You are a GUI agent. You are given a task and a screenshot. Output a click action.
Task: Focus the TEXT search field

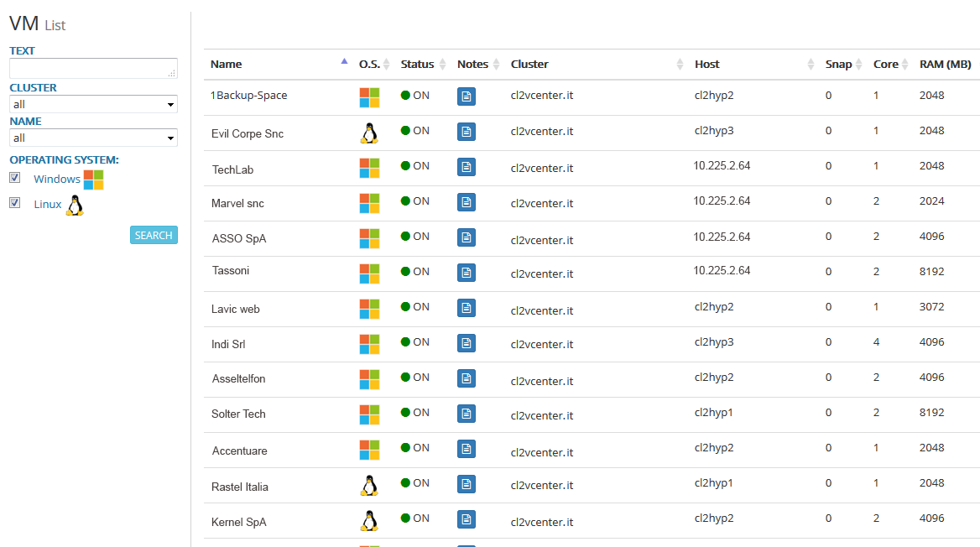(x=94, y=68)
